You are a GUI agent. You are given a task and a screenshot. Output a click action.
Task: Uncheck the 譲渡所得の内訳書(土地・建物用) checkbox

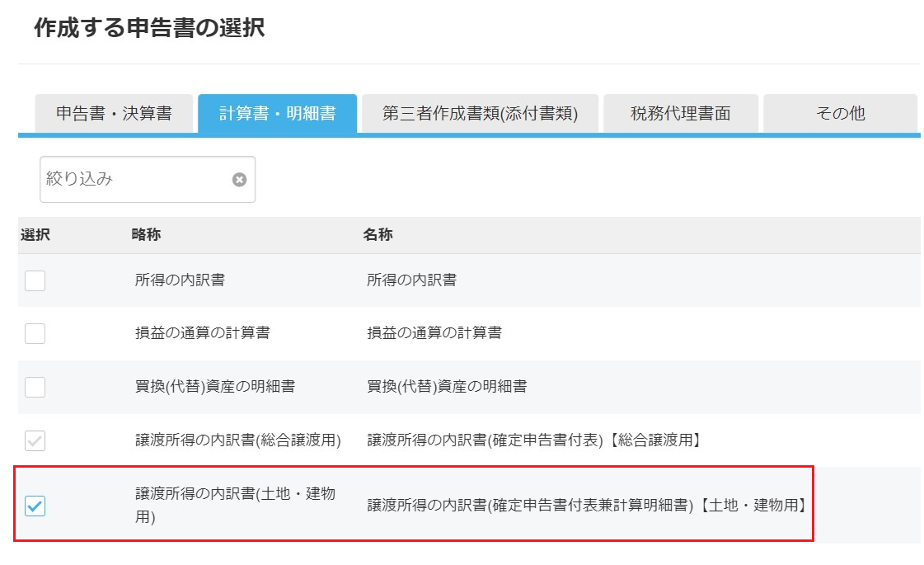(x=35, y=506)
